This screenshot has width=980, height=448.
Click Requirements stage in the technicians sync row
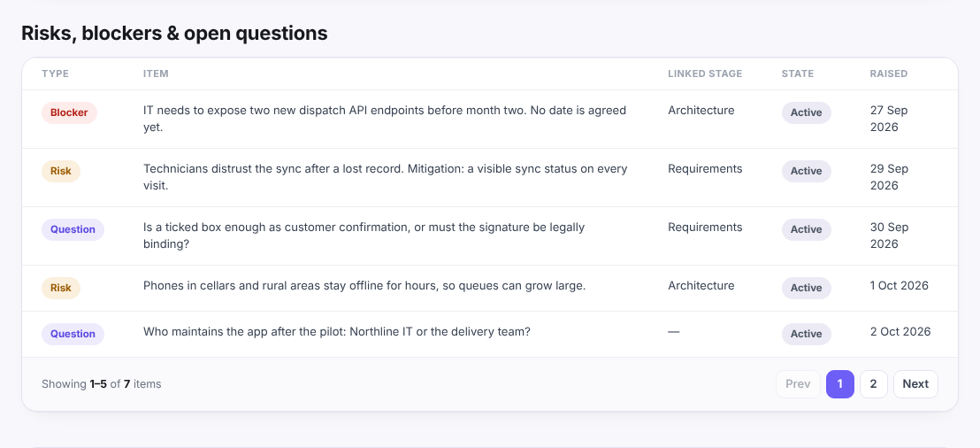click(705, 169)
